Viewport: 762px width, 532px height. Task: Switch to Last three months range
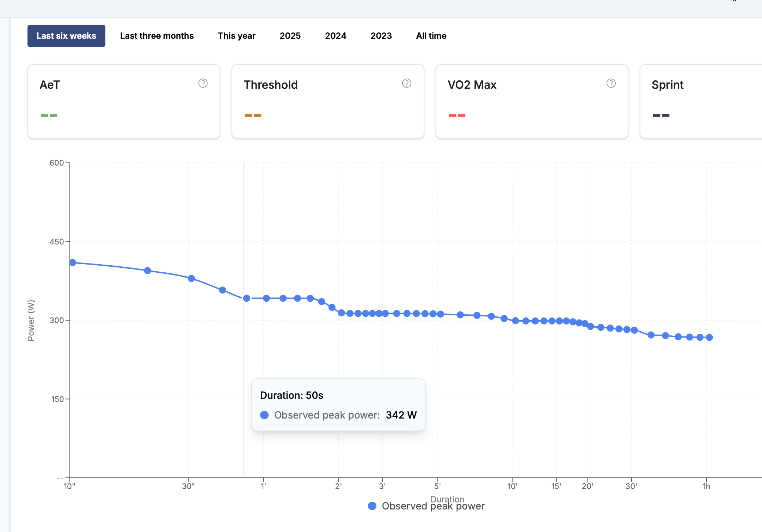157,36
